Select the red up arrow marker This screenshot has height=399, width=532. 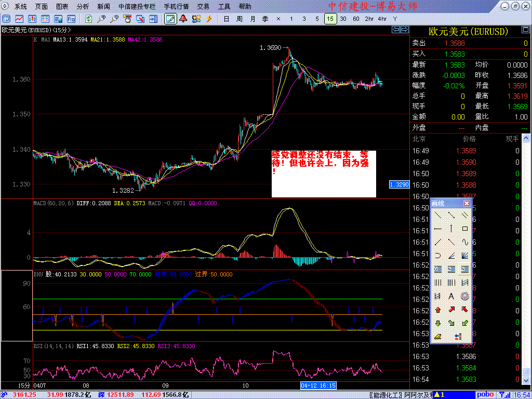(x=438, y=310)
